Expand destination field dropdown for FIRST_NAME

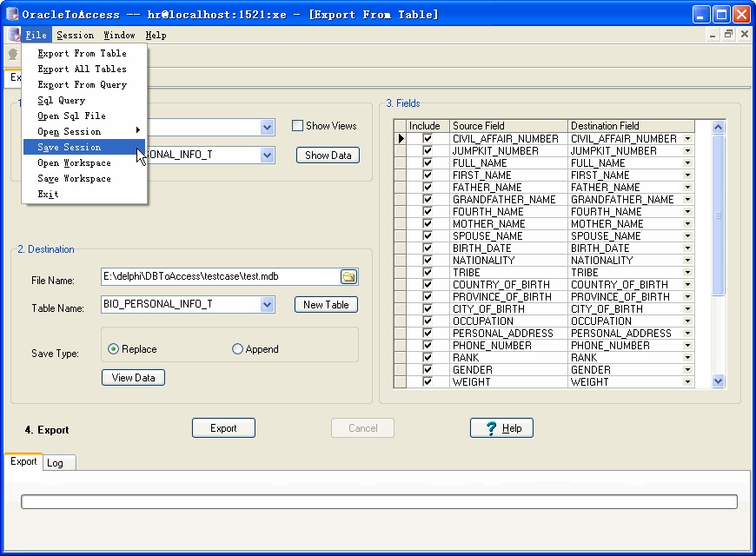point(688,175)
